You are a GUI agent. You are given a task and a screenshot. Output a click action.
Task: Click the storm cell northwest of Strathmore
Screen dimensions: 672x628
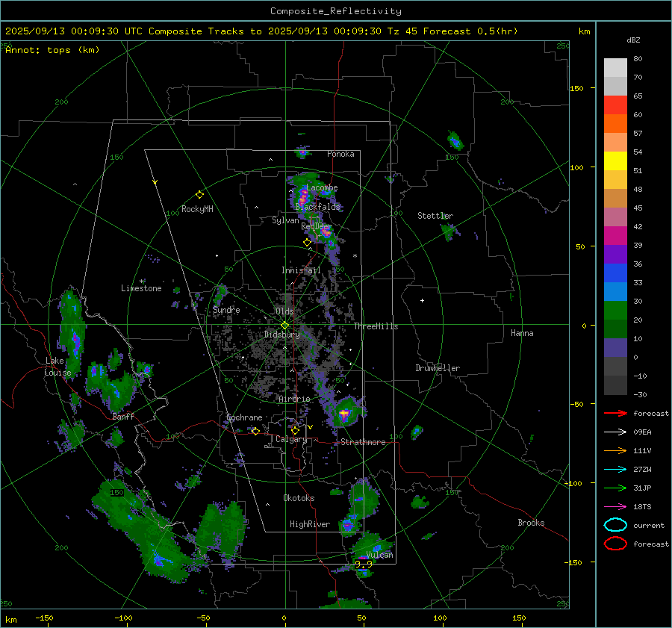tap(344, 413)
